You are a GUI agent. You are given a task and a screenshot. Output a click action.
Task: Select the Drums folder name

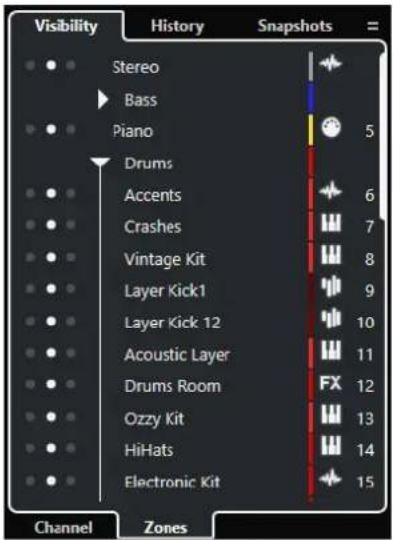(x=148, y=163)
